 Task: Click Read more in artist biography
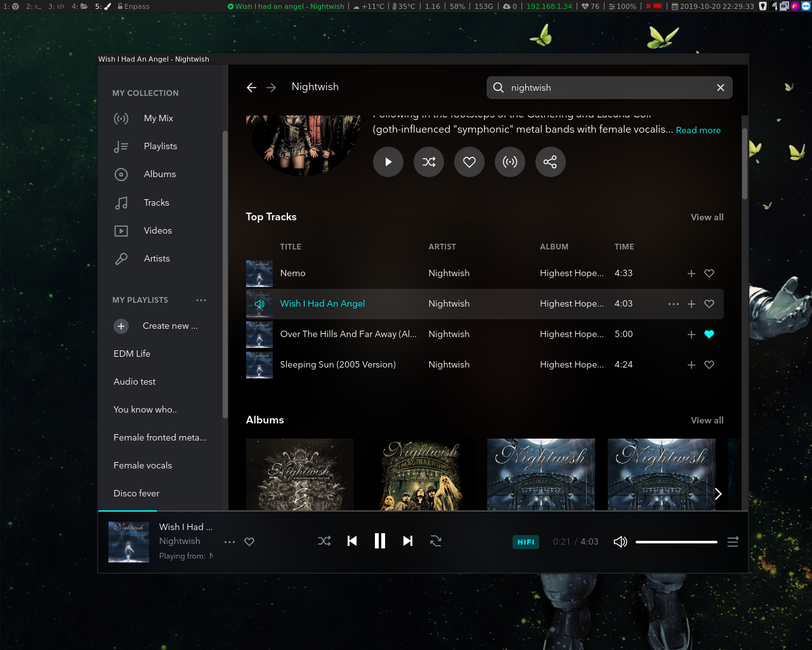point(698,130)
